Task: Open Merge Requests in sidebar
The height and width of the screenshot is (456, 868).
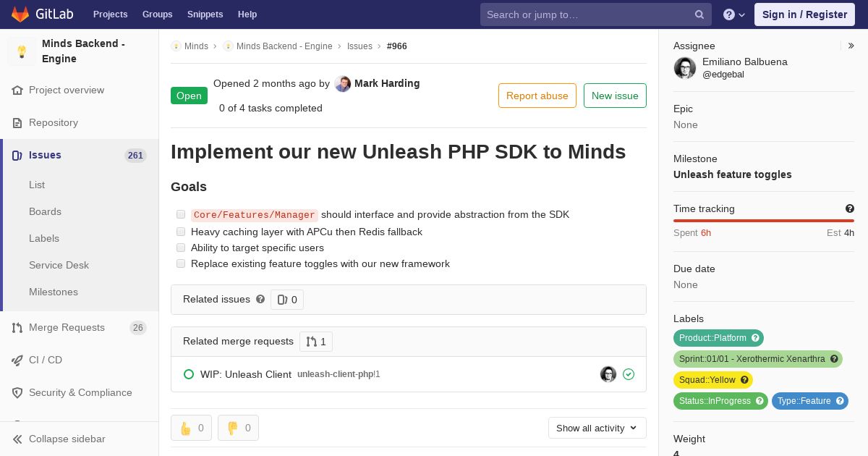Action: (x=67, y=327)
